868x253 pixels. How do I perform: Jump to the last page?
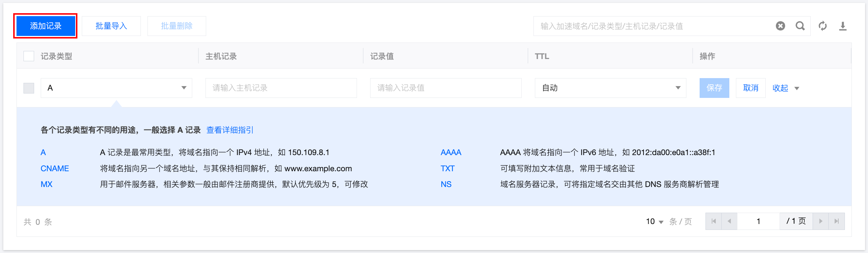pos(836,221)
